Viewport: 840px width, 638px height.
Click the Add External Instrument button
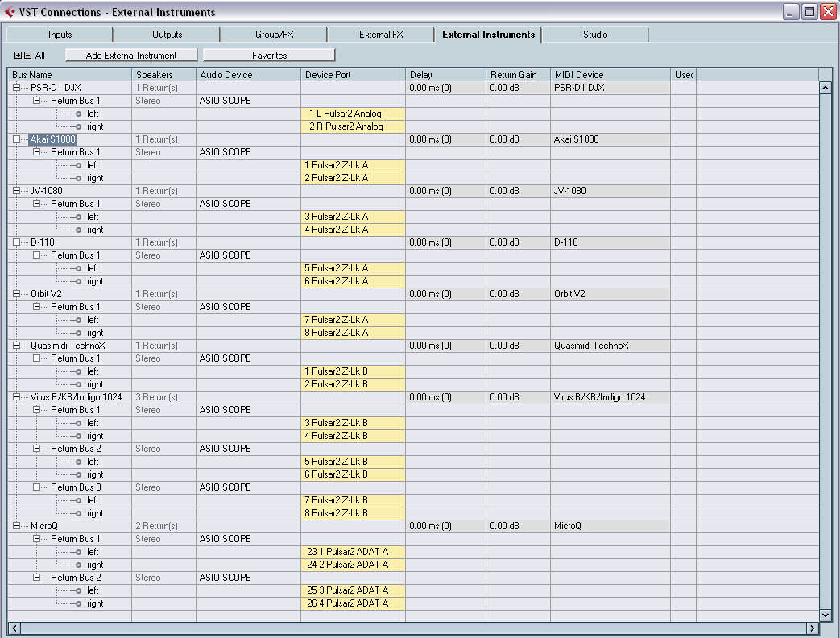tap(131, 56)
